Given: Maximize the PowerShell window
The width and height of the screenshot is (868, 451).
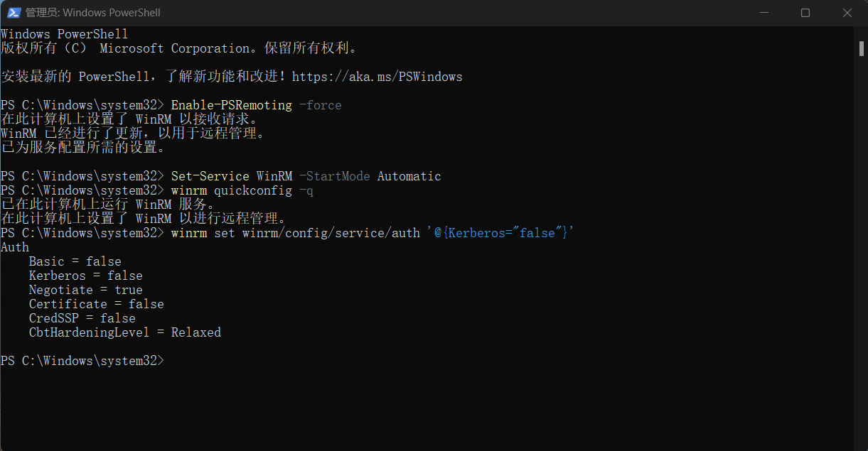Looking at the screenshot, I should pos(805,12).
